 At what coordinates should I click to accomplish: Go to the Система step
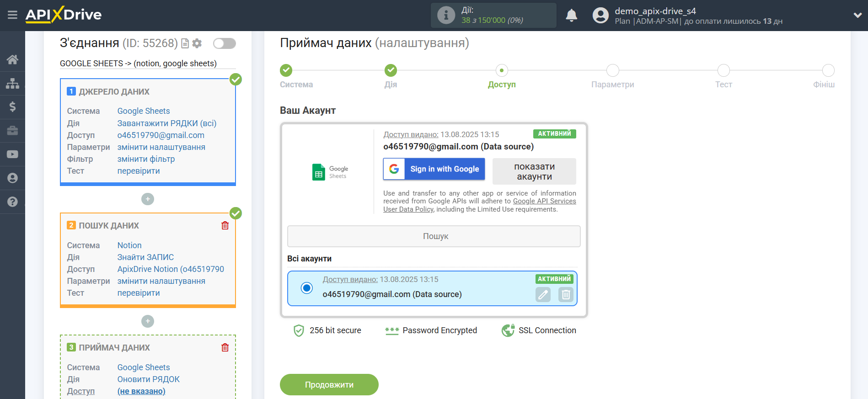tap(286, 70)
